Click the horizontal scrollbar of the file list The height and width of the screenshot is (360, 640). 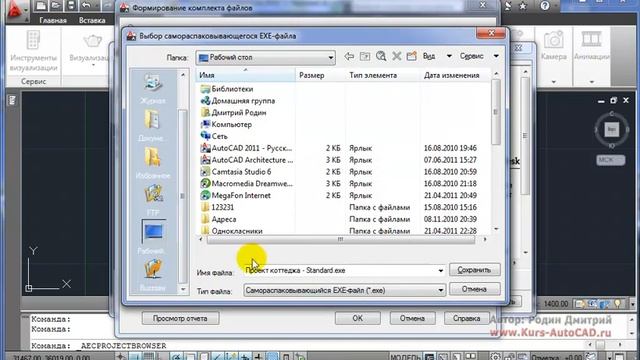[340, 240]
